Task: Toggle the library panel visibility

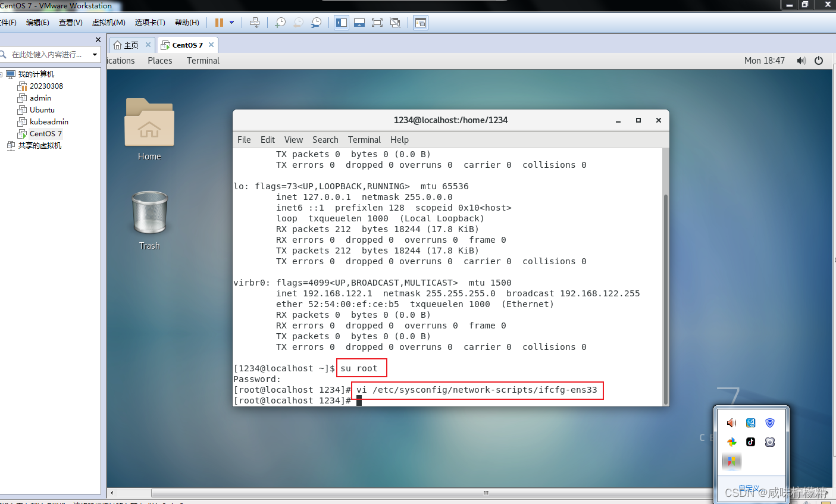Action: point(341,22)
